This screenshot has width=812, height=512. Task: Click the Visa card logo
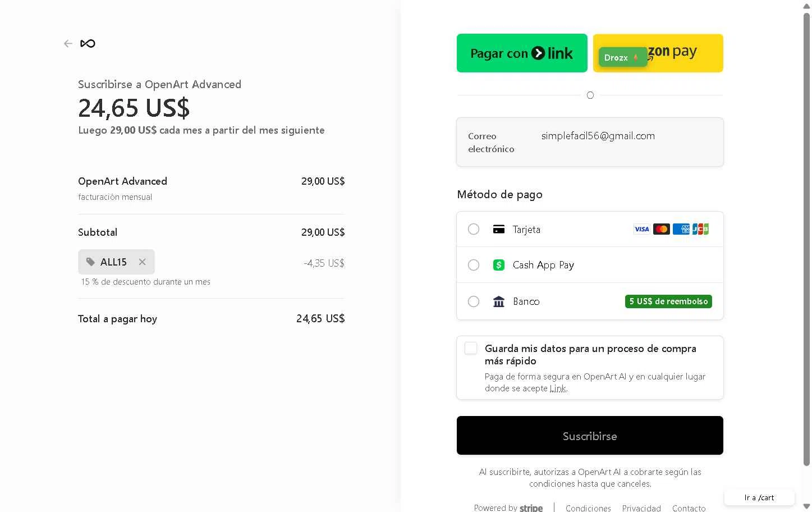[641, 229]
